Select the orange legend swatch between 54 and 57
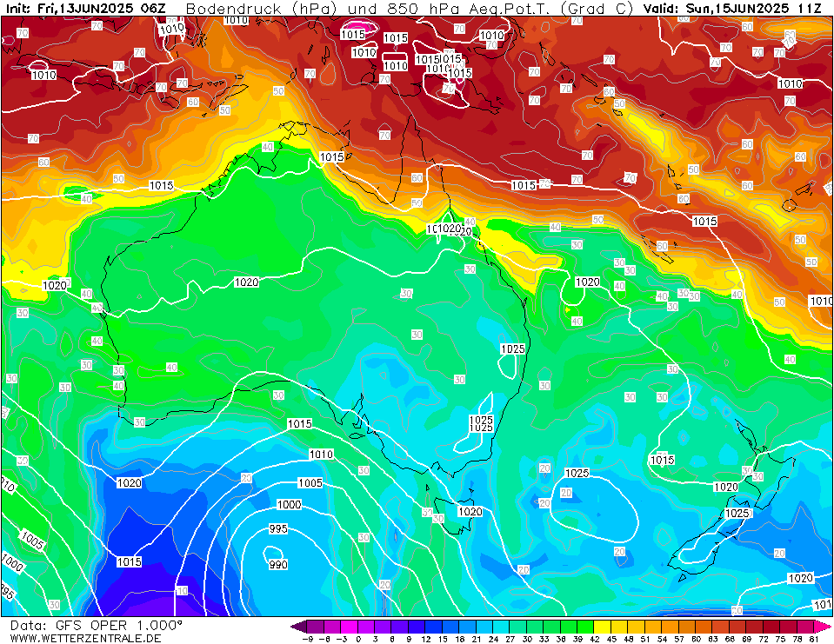The width and height of the screenshot is (834, 644). [x=671, y=627]
